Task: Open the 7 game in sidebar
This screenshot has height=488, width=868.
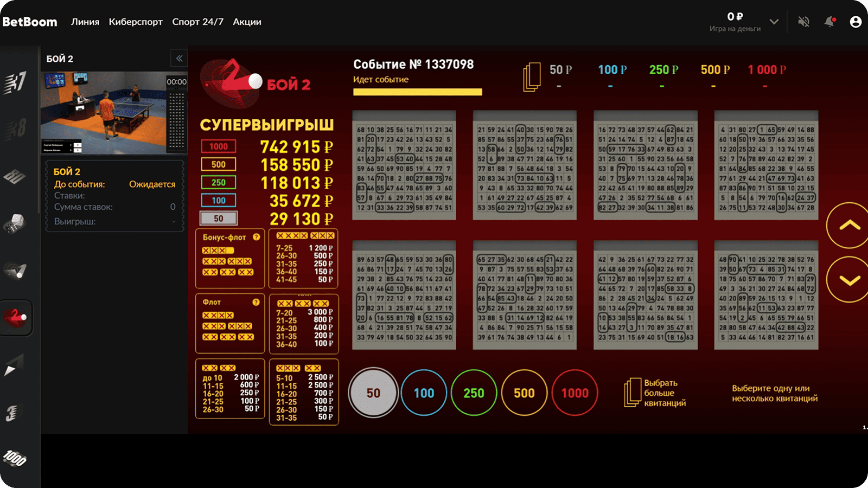Action: point(15,82)
